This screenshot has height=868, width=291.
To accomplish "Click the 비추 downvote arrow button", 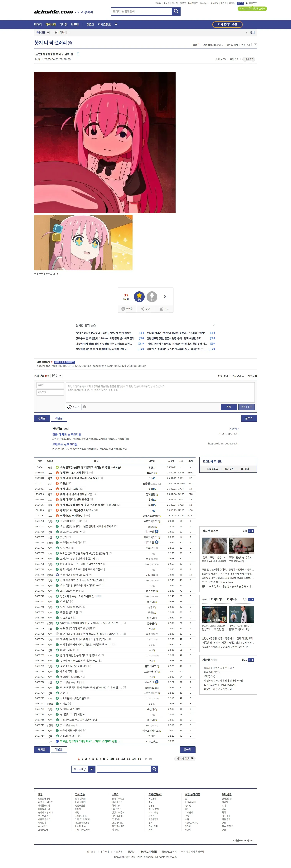I will point(152,297).
